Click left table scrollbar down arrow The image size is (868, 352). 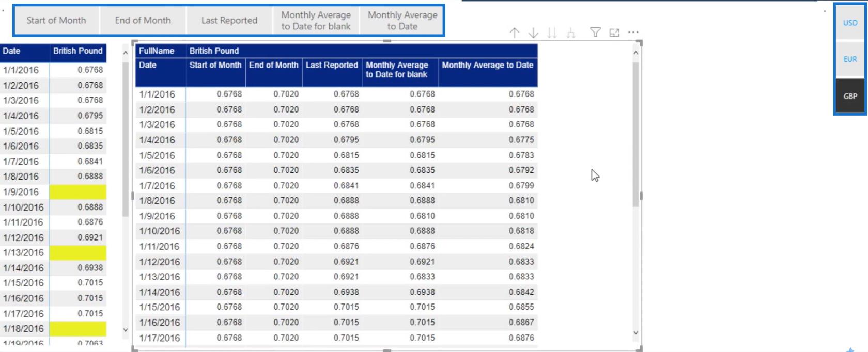(125, 330)
